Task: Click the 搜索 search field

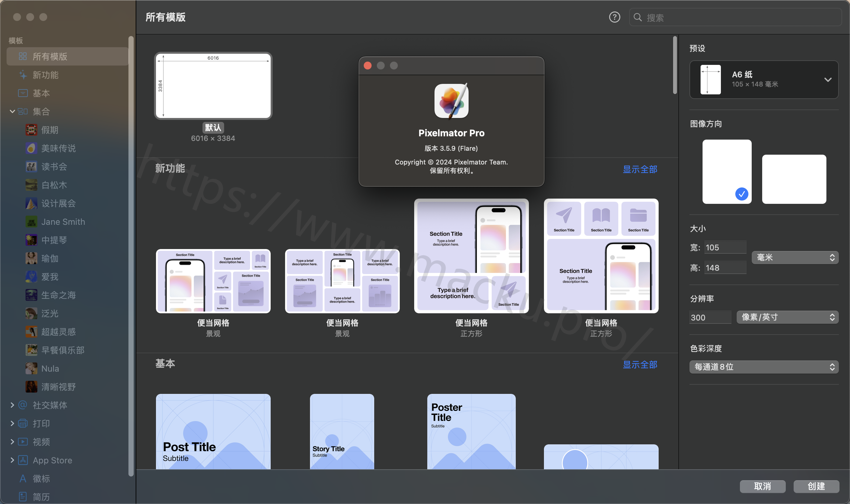Action: [735, 17]
